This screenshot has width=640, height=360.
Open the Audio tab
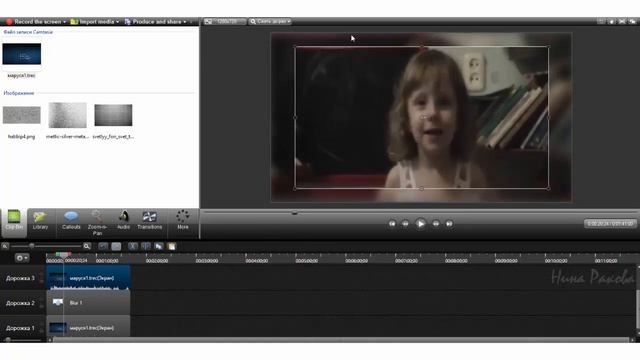pyautogui.click(x=123, y=221)
